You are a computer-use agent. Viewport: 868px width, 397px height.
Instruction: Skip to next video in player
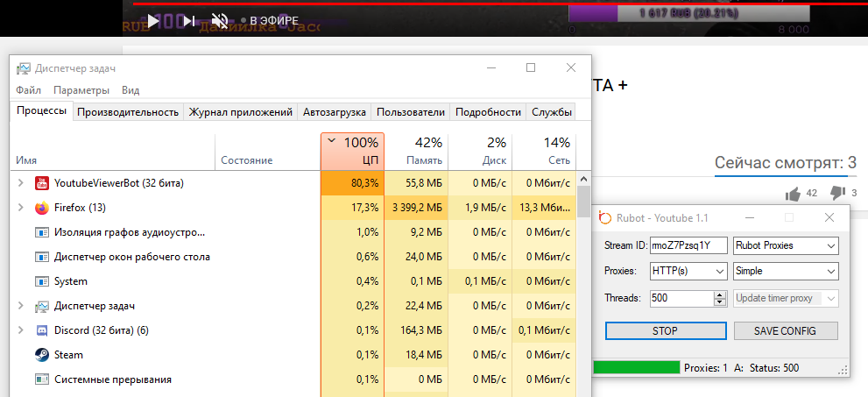click(x=188, y=19)
